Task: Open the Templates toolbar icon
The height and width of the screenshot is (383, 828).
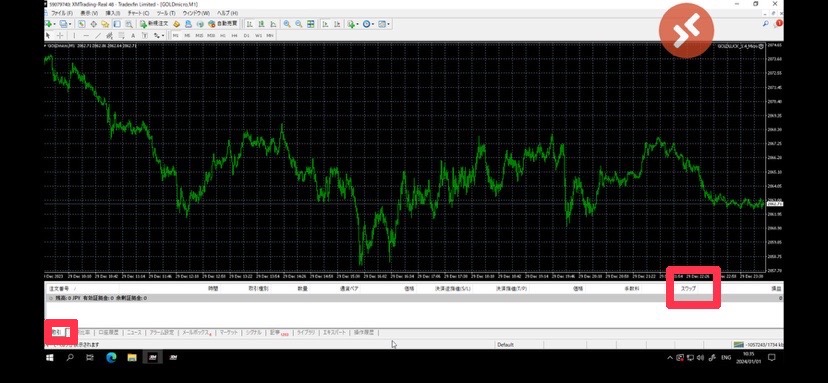Action: coord(382,24)
